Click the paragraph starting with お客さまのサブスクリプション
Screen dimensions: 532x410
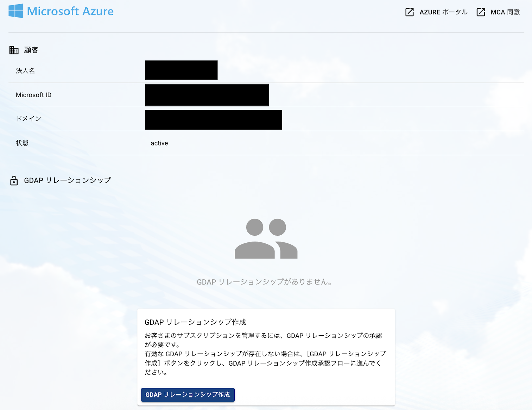(263, 340)
